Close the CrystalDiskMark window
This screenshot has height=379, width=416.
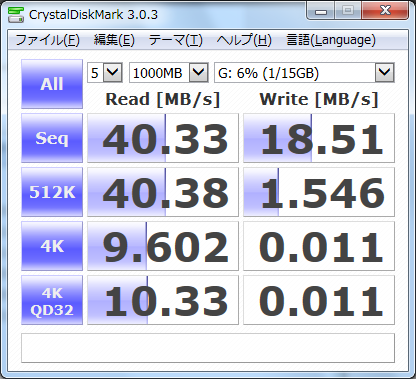tap(385, 11)
